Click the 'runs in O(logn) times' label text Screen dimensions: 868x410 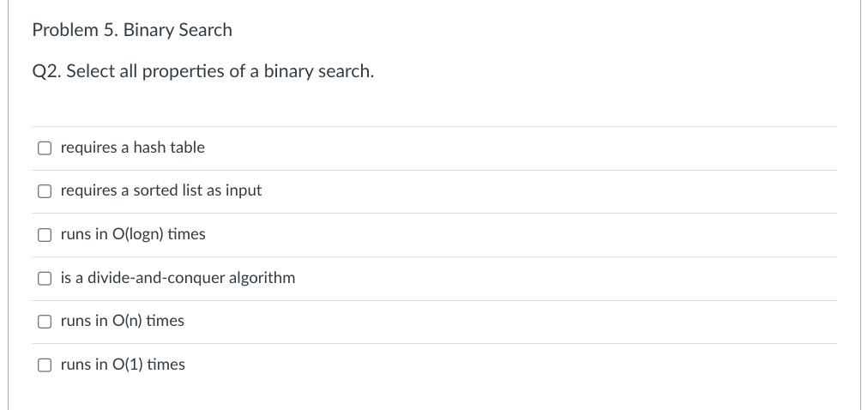(x=133, y=234)
